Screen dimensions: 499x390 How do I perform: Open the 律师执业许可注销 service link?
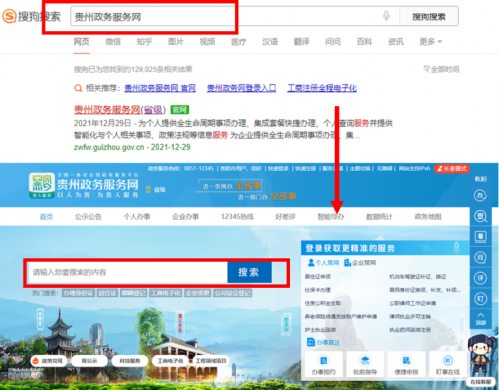click(x=410, y=316)
